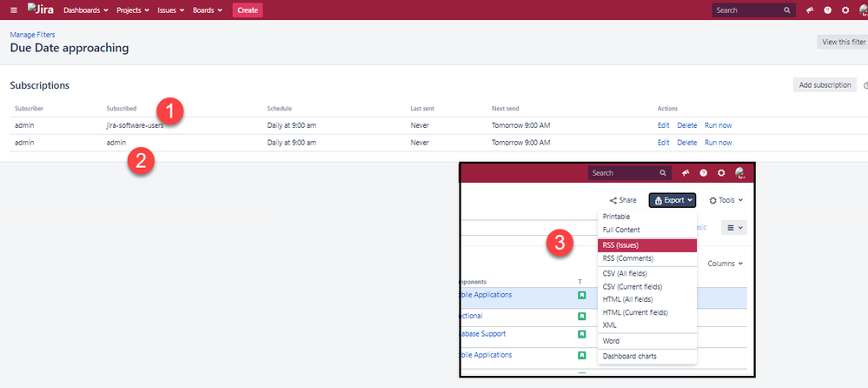Viewport: 868px width, 388px height.
Task: Open the hamburger sidebar menu icon
Action: (x=14, y=10)
